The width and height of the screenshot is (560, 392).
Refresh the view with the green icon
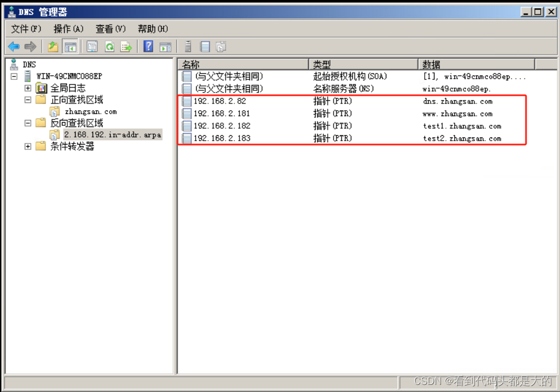click(x=110, y=47)
